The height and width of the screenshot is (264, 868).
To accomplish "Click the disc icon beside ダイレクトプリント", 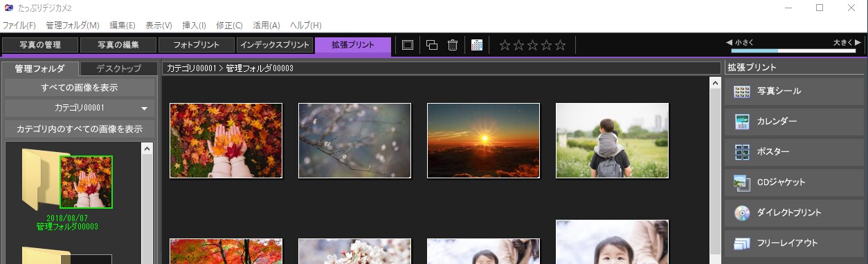I will coord(742,213).
